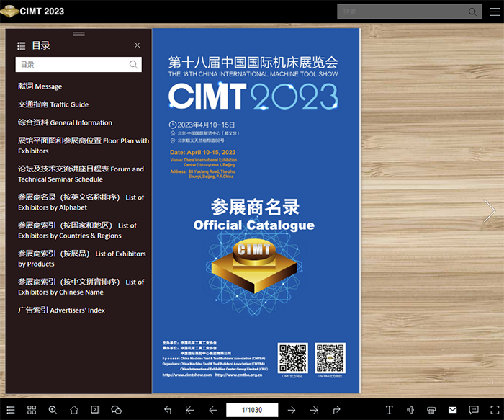Click the home icon
Viewport: 504px width, 420px height.
pyautogui.click(x=74, y=410)
